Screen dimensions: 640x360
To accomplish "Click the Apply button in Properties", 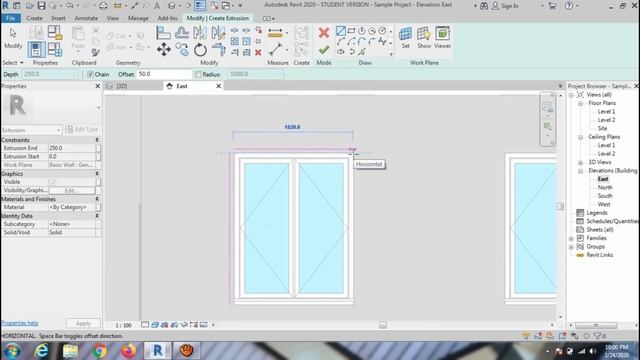I will pos(83,323).
